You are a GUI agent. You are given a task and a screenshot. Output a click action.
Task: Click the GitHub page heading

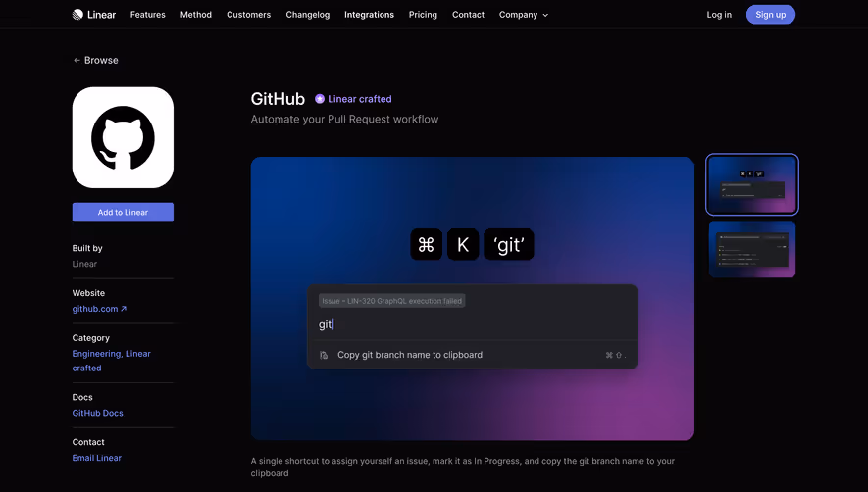click(278, 99)
